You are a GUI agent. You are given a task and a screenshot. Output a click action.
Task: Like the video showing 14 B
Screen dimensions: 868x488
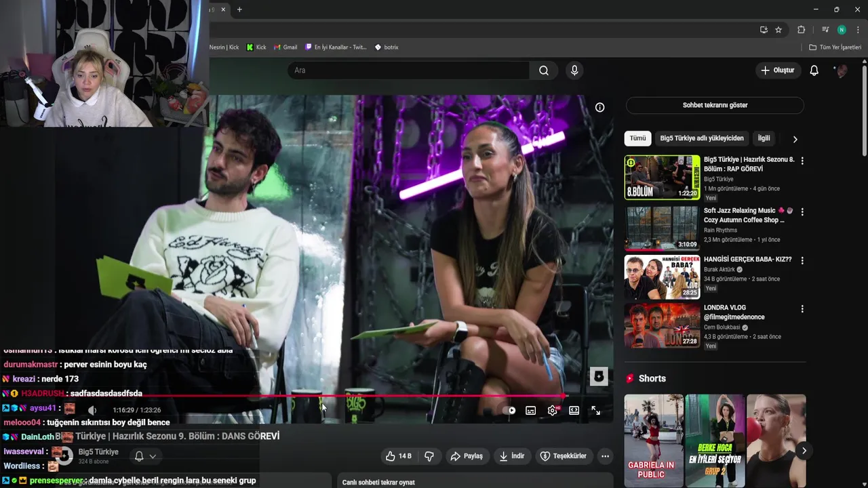(x=398, y=456)
